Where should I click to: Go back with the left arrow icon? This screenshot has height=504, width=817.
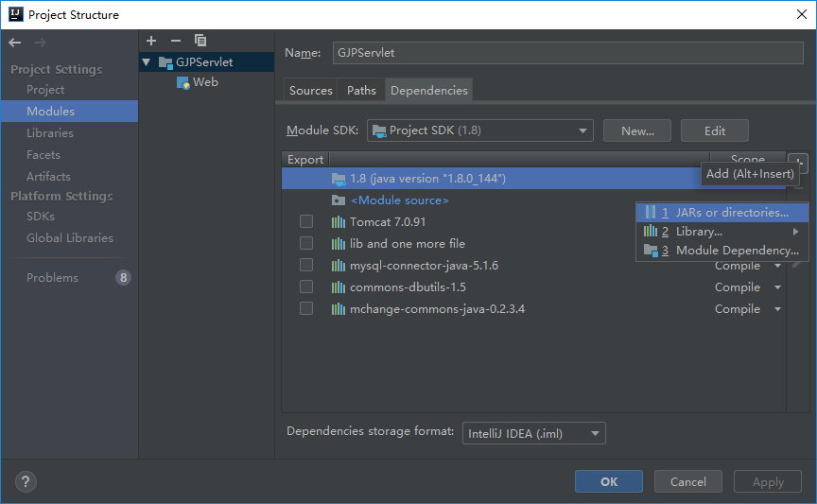click(x=14, y=43)
